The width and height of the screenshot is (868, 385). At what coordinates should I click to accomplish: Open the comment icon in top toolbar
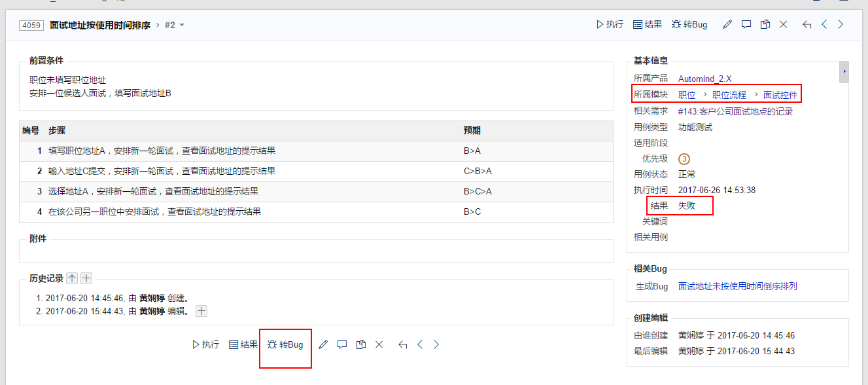pos(746,25)
